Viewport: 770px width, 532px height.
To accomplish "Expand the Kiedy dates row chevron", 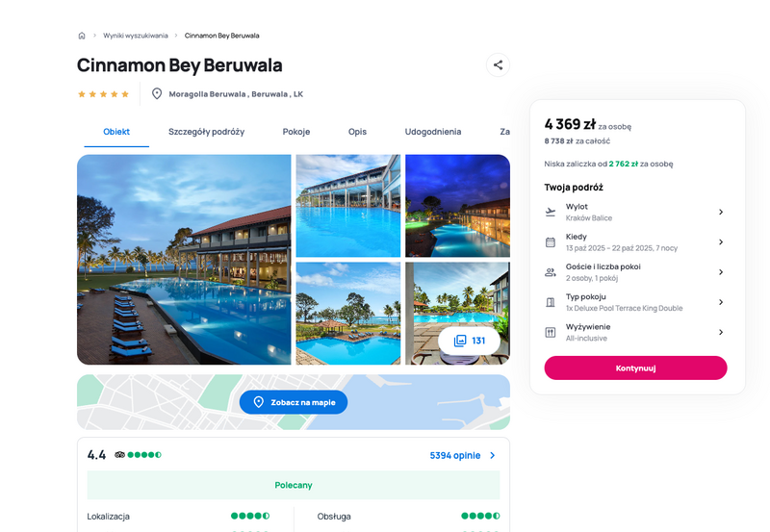I will point(721,242).
